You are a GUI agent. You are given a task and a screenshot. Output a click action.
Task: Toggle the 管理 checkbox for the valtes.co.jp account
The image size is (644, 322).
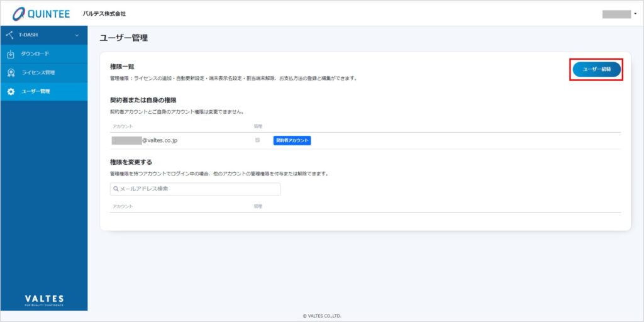pos(257,140)
